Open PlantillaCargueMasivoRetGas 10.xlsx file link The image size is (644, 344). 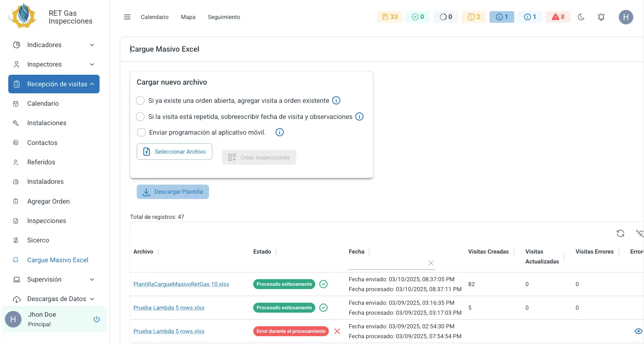pos(181,284)
